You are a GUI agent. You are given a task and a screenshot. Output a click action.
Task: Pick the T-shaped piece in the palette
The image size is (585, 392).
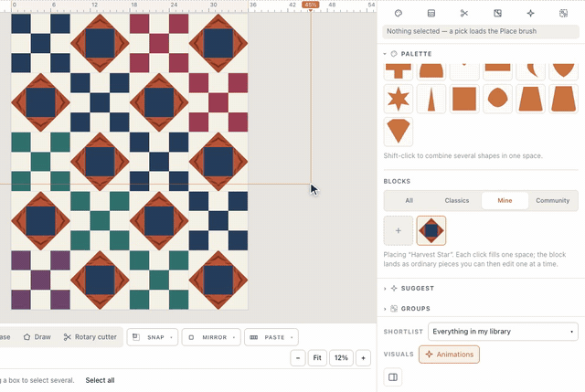(399, 71)
